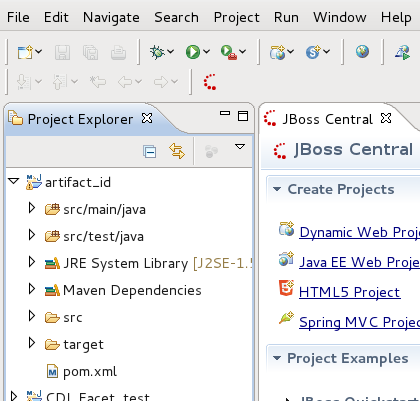Screen dimensions: 420x401
Task: Click the JBoss Central toolbar icon
Action: 210,82
